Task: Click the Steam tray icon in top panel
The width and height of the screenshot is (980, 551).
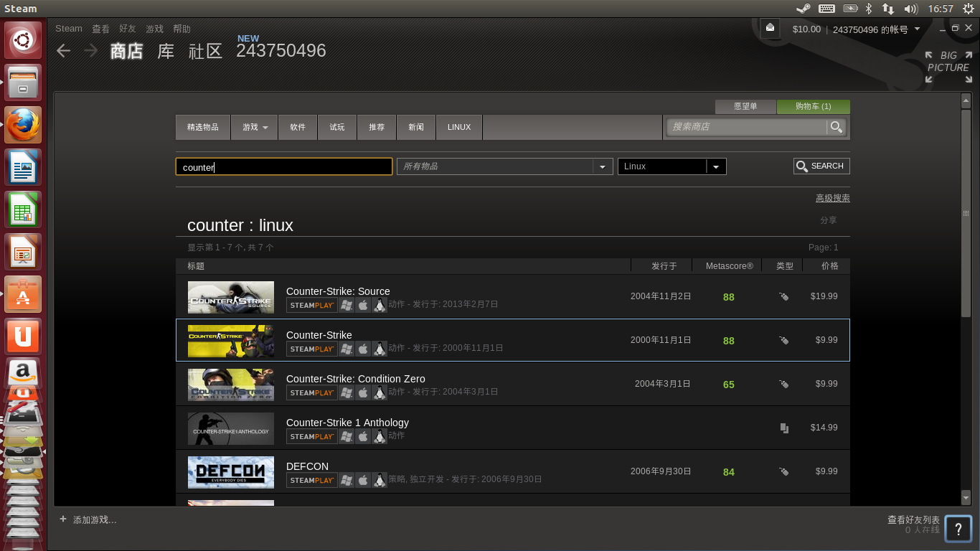Action: click(x=804, y=9)
